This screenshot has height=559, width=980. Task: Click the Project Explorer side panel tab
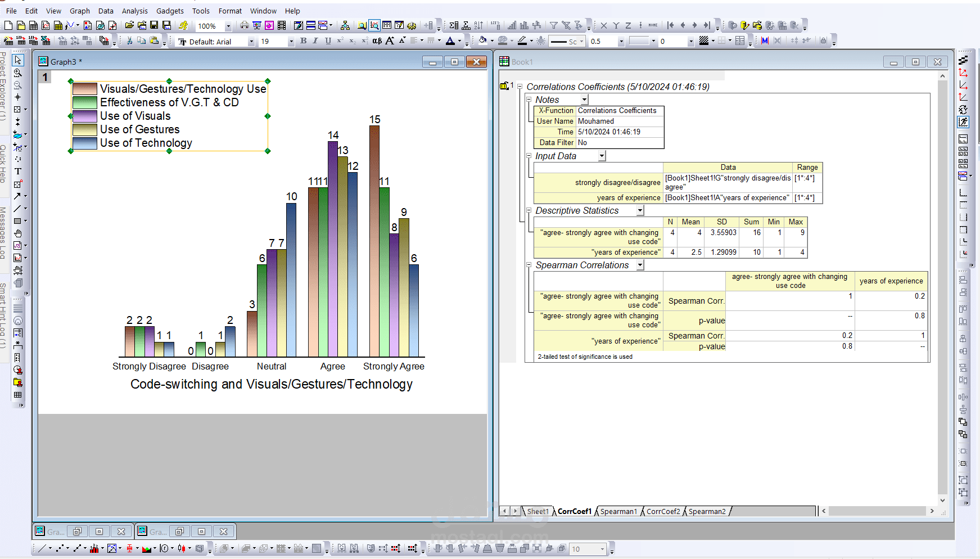pyautogui.click(x=3, y=86)
